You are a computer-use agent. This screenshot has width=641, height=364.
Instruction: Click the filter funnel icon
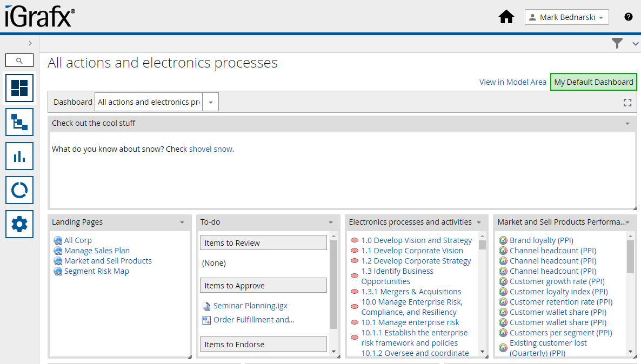tap(617, 43)
